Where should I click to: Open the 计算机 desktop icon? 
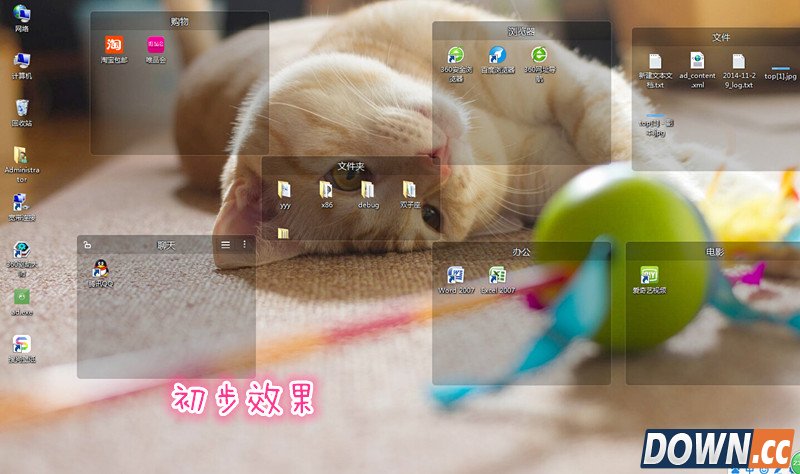(21, 61)
